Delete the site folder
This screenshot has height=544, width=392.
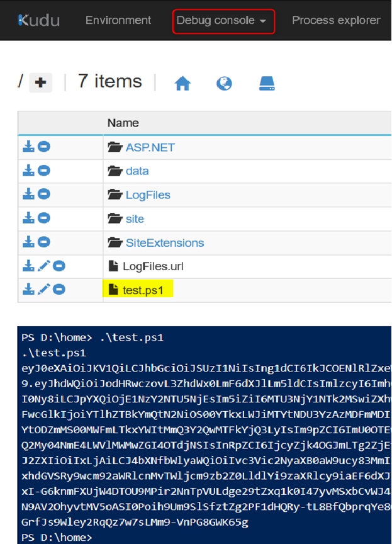[x=43, y=218]
